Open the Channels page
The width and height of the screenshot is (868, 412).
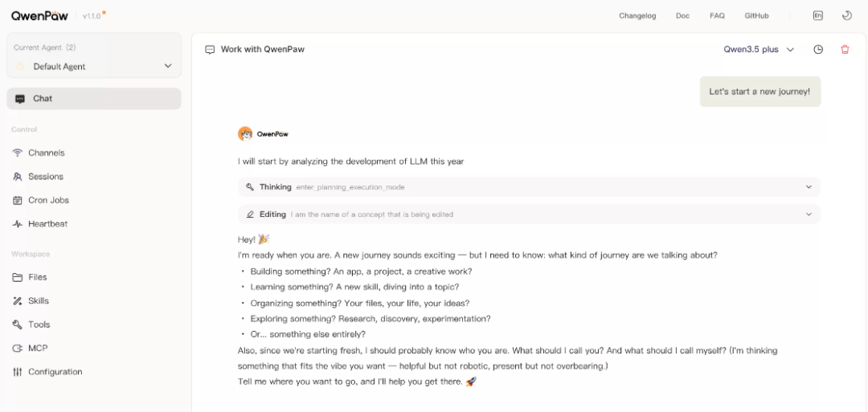46,153
